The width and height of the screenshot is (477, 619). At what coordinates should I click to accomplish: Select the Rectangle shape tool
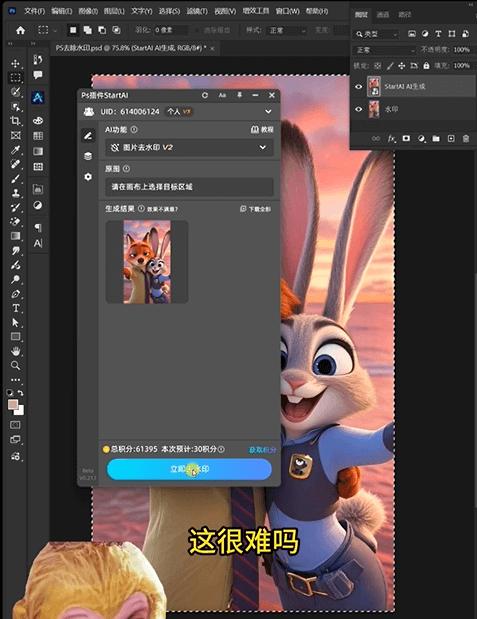coord(15,337)
